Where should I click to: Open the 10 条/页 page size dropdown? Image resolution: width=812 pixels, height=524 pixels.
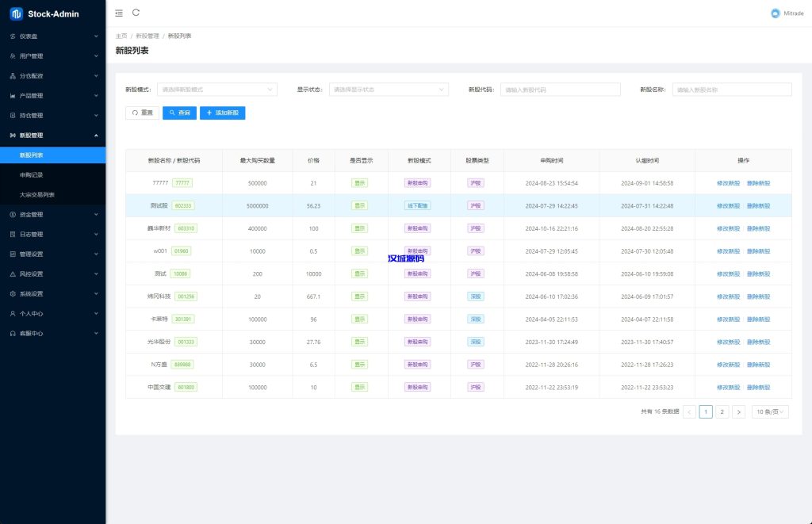[x=770, y=412]
